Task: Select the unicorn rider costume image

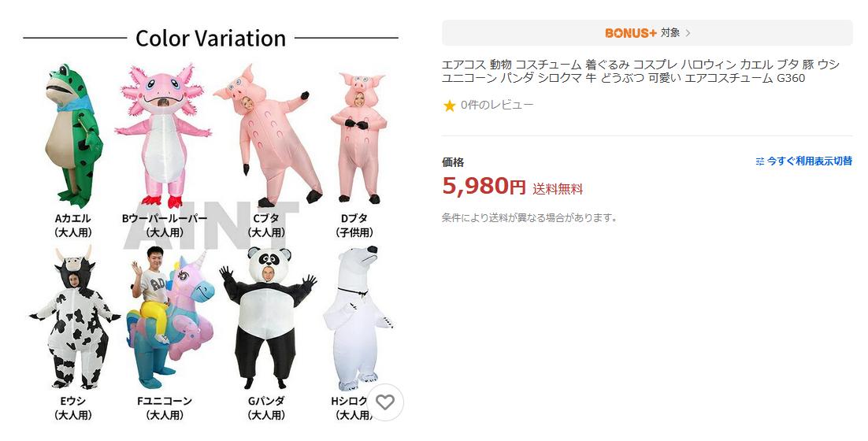Action: pos(170,317)
